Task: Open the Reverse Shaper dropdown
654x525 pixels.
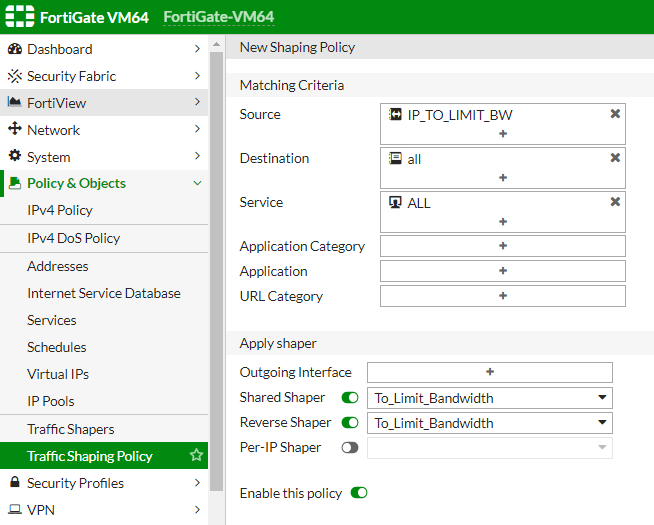Action: [x=490, y=423]
